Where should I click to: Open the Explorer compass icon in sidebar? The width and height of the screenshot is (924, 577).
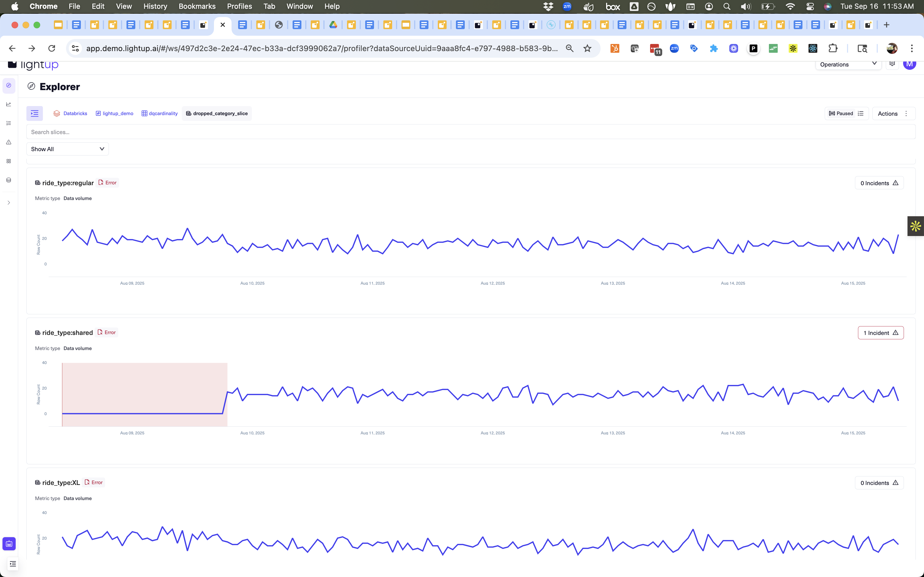9,85
